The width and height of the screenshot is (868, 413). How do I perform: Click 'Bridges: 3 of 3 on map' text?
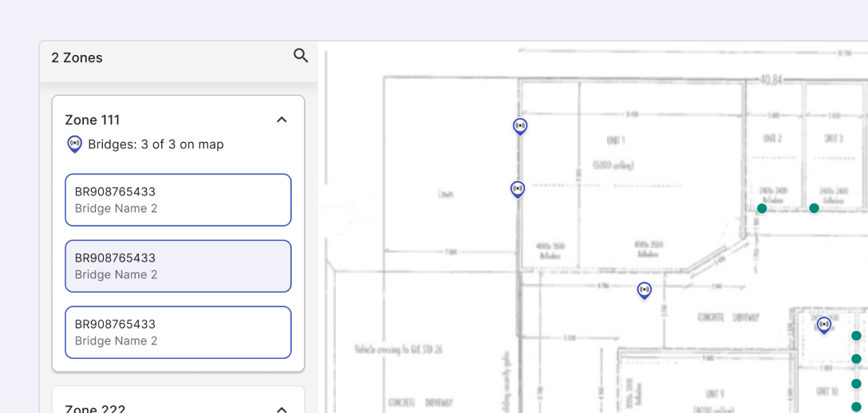pyautogui.click(x=156, y=145)
